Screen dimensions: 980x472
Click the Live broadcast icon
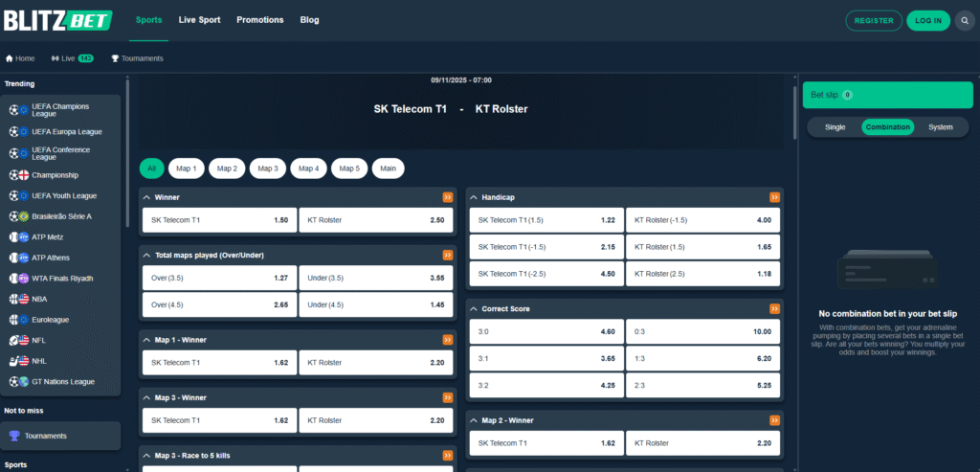click(56, 58)
